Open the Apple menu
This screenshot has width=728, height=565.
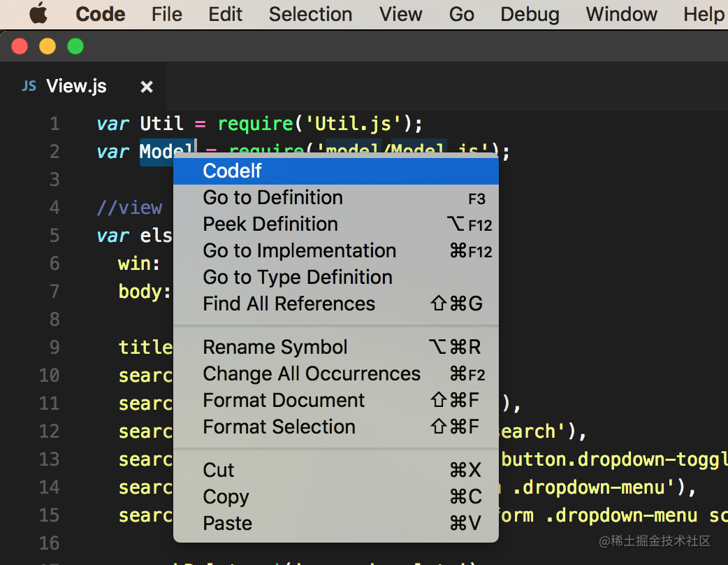(x=38, y=13)
